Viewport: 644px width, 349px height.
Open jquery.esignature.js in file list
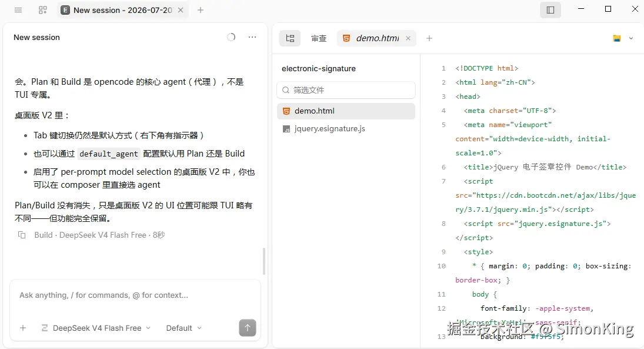coord(346,129)
